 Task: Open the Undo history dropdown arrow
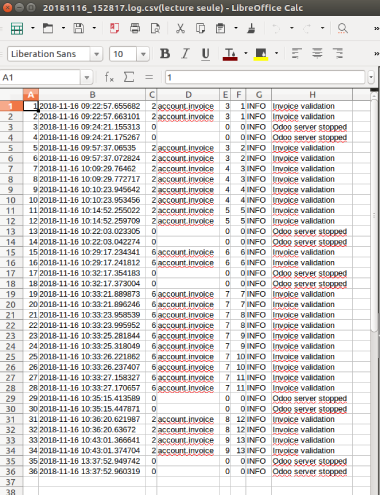[292, 28]
